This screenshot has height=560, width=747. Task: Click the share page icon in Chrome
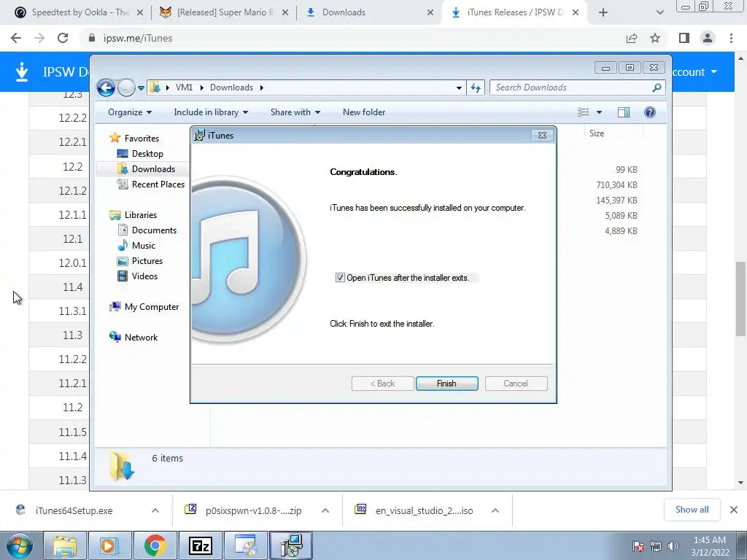[x=632, y=38]
